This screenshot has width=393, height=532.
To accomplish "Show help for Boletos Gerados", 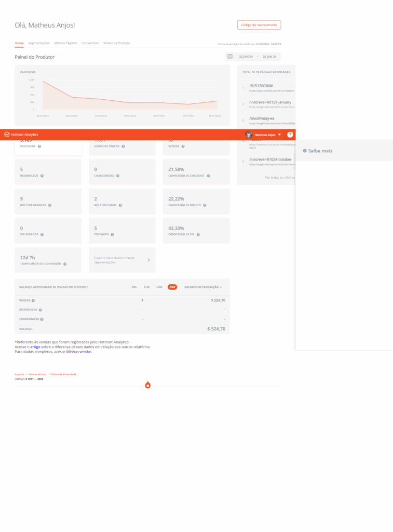I will click(x=50, y=205).
